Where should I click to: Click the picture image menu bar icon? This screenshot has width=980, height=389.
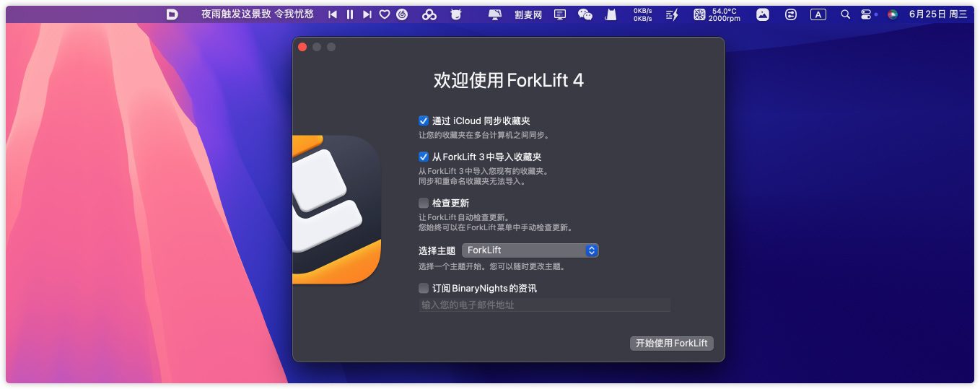click(763, 14)
